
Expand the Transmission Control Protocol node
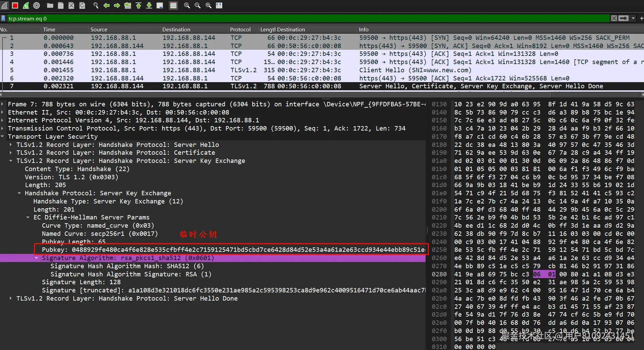point(3,128)
